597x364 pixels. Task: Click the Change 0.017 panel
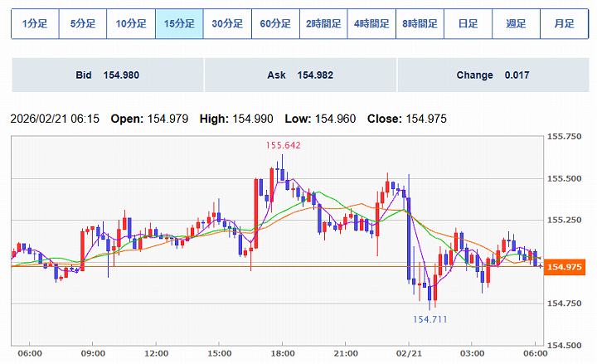pyautogui.click(x=493, y=75)
